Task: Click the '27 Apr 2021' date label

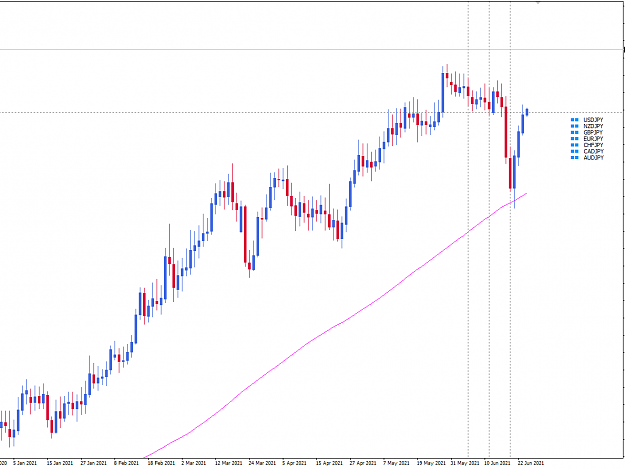Action: point(363,463)
